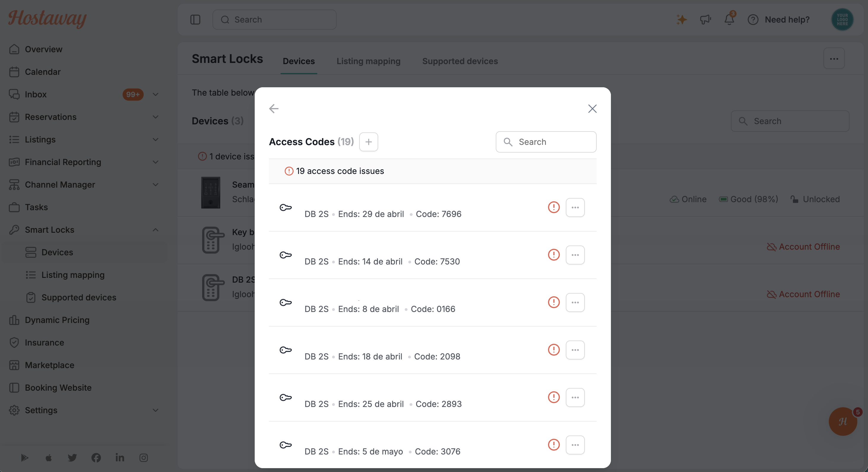The image size is (868, 472).
Task: Open Dynamic Pricing in the sidebar
Action: click(x=57, y=320)
